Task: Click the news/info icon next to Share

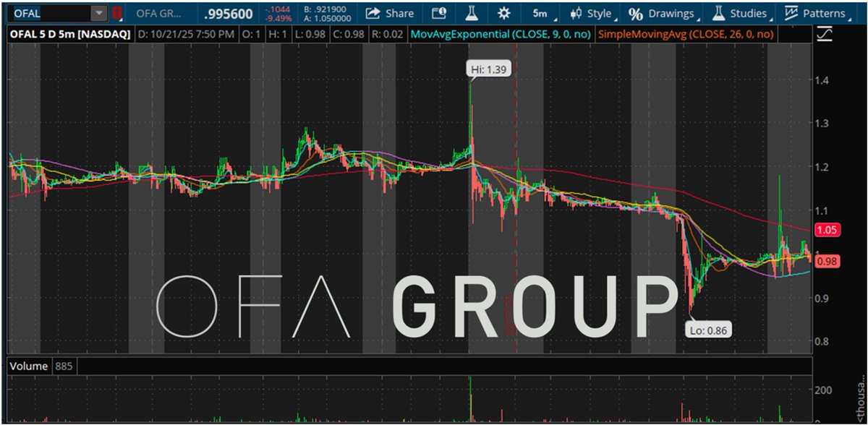Action: (x=438, y=13)
